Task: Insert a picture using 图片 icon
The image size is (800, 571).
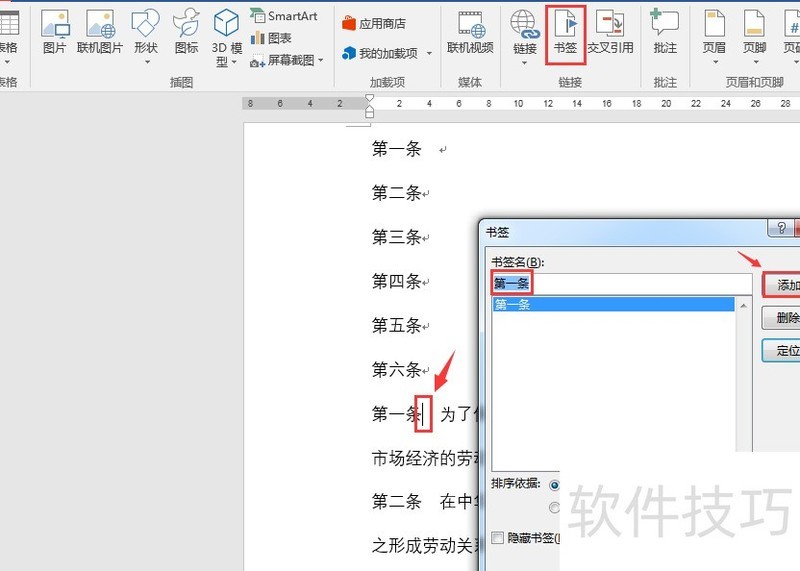Action: (55, 32)
